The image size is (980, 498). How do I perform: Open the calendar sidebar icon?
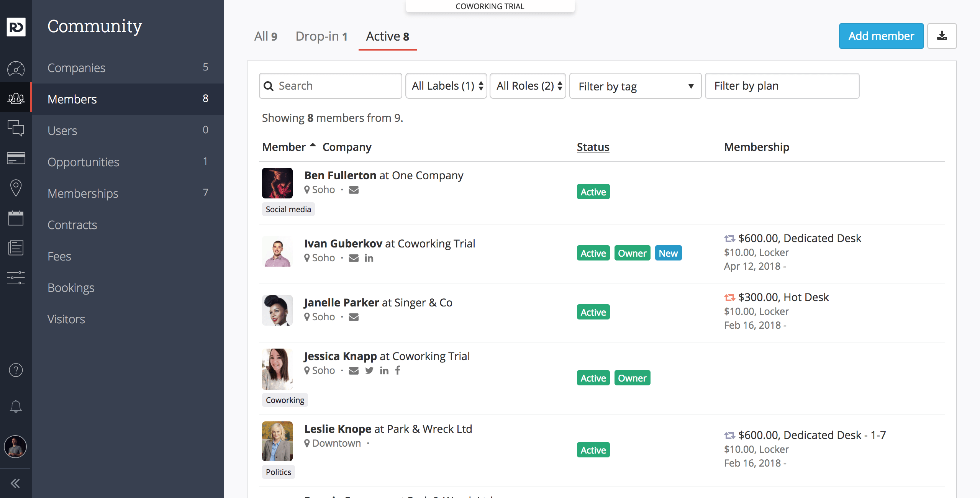[x=16, y=218]
